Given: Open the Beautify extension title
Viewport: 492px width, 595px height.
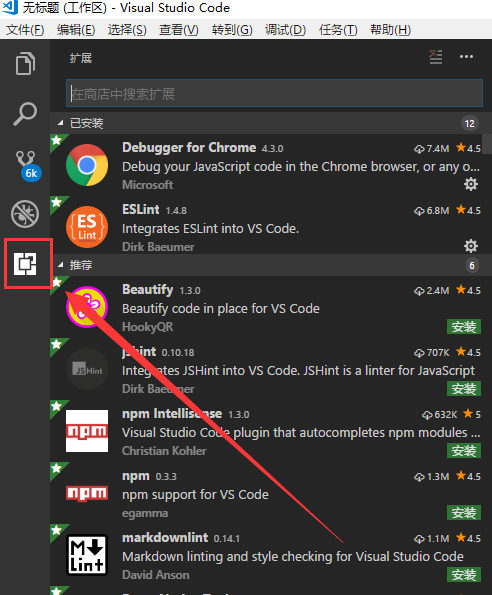Looking at the screenshot, I should pyautogui.click(x=148, y=290).
